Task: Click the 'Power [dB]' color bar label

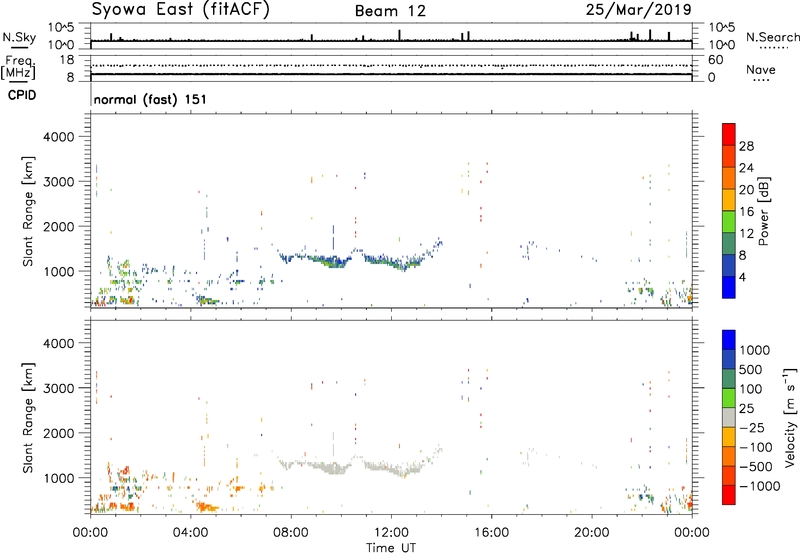Action: pyautogui.click(x=763, y=211)
